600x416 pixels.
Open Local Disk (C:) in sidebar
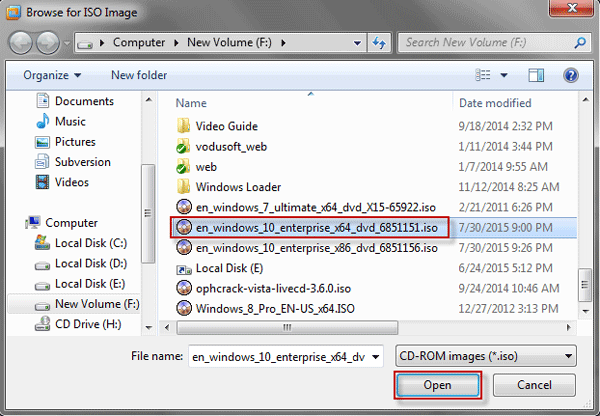(80, 243)
